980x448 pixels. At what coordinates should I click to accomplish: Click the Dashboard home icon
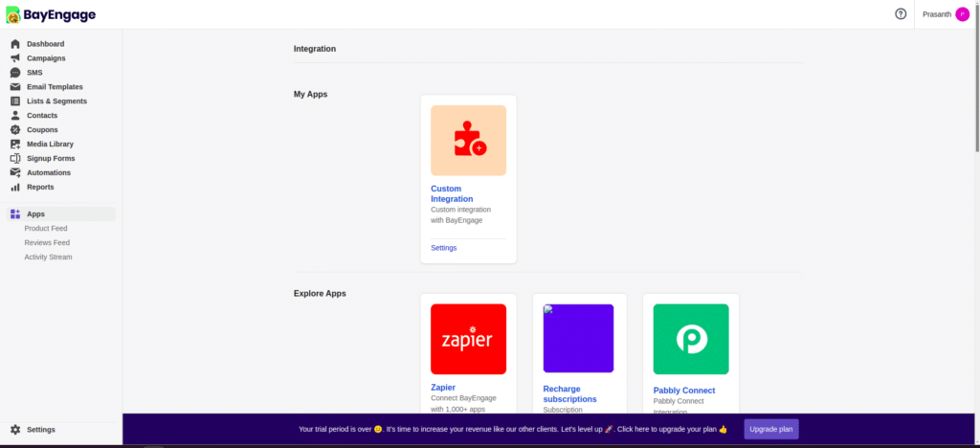(15, 44)
